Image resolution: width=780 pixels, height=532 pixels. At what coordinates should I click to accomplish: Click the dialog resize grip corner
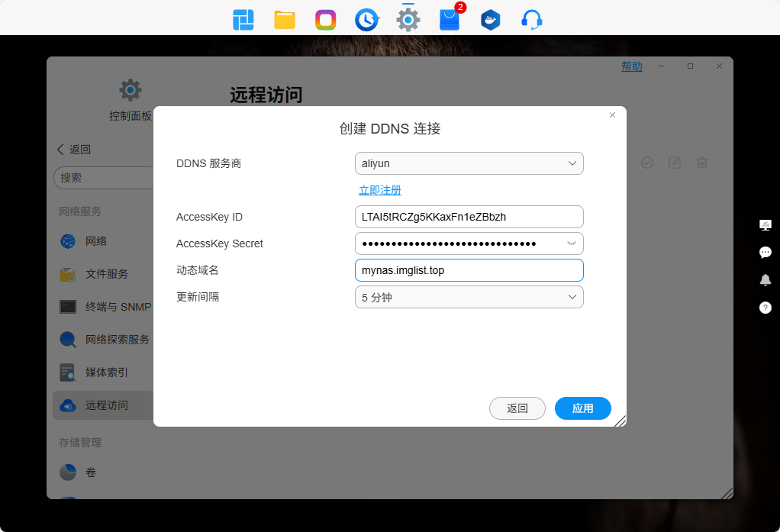[x=620, y=421]
